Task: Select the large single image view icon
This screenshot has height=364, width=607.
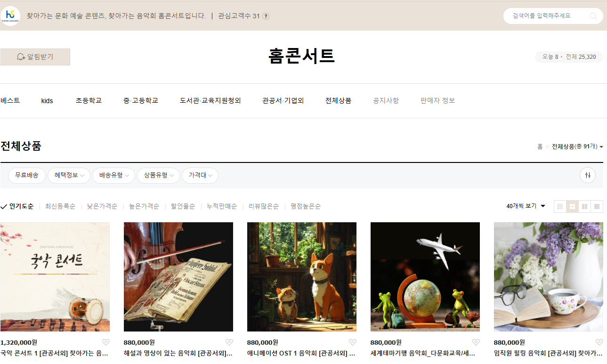Action: tap(597, 206)
